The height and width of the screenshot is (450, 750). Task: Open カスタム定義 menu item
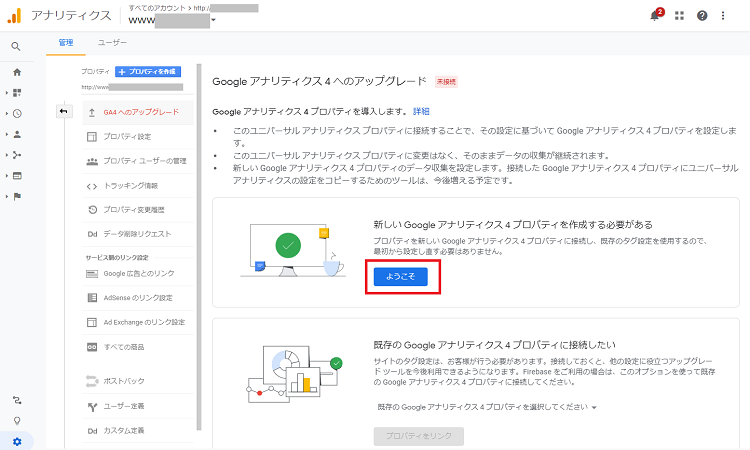tap(138, 430)
